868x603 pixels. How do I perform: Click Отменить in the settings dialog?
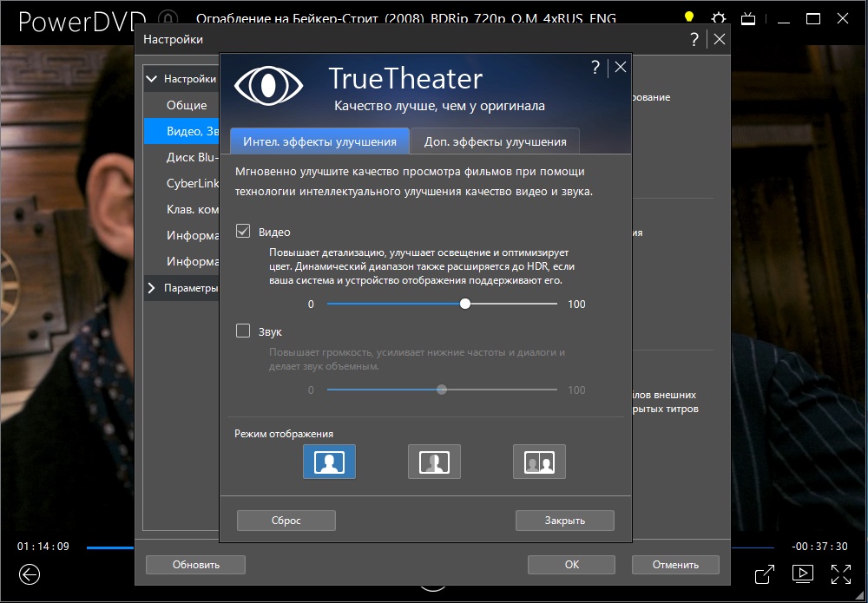click(675, 564)
